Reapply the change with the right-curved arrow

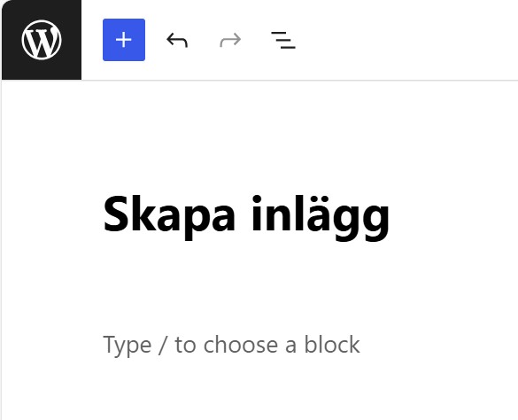pos(230,40)
